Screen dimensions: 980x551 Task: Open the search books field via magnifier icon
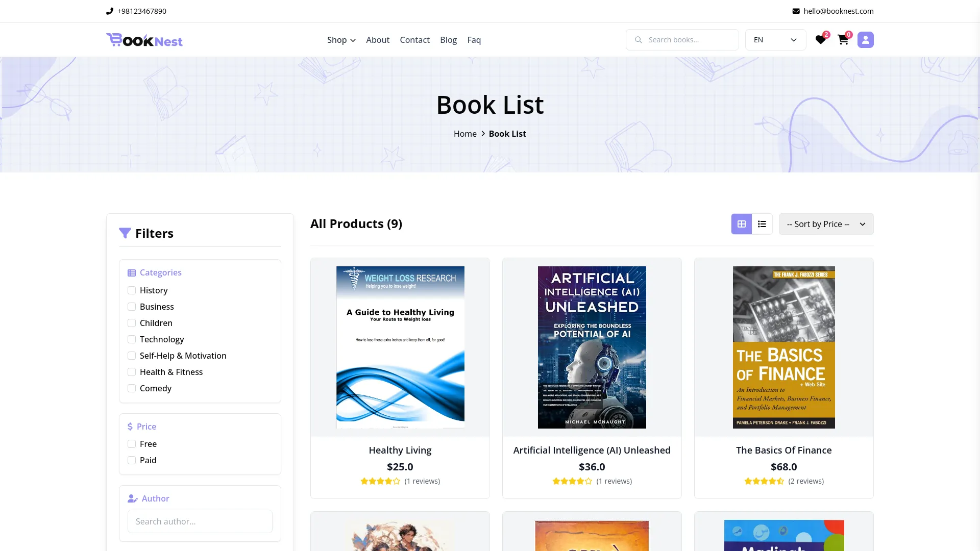639,39
